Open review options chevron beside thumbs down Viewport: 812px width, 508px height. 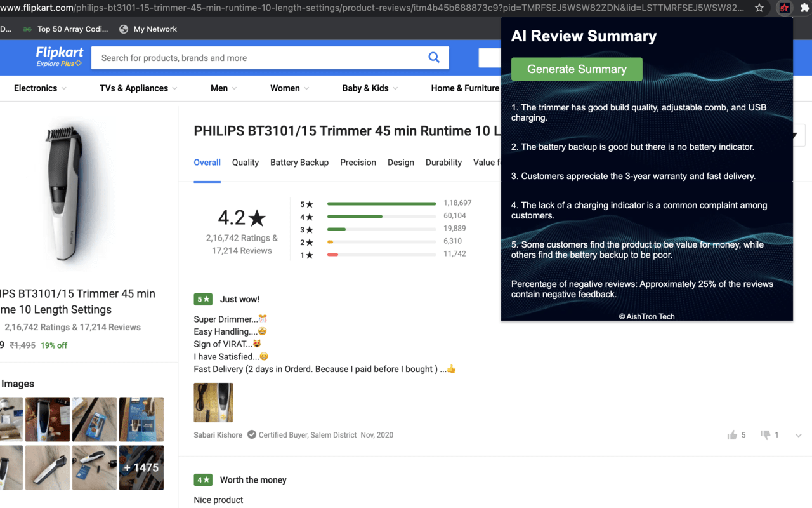(x=798, y=436)
